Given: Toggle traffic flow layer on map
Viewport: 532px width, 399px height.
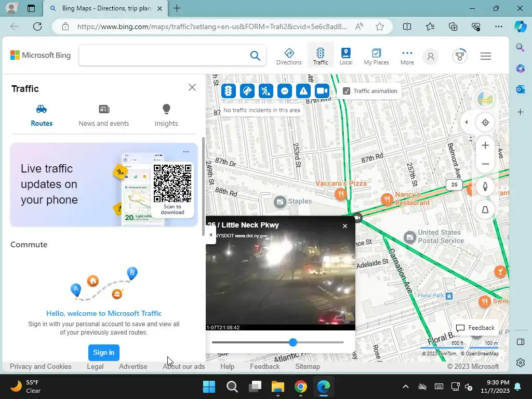Looking at the screenshot, I should pos(229,91).
